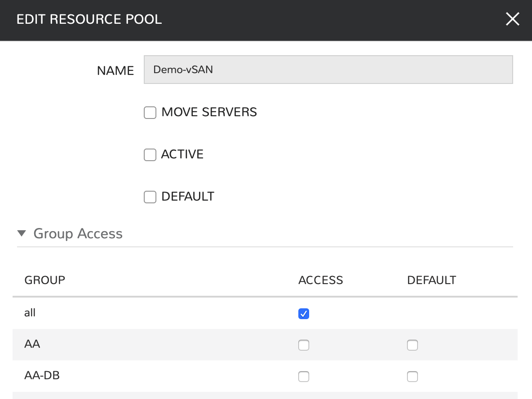Screen dimensions: 532x399
Task: Click the ACCESS column header
Action: click(320, 281)
